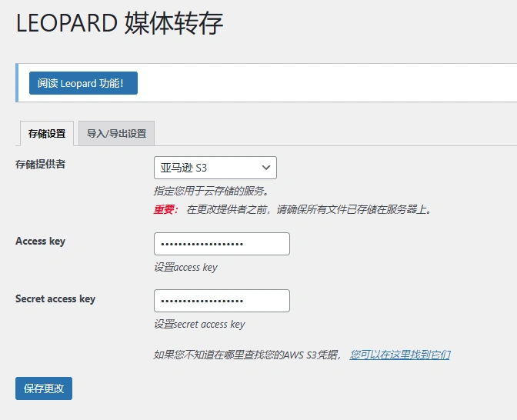Click the 如果您不知道在哪里查找 AWS S3凭据 text
Screen dimensions: 517x420
247,355
